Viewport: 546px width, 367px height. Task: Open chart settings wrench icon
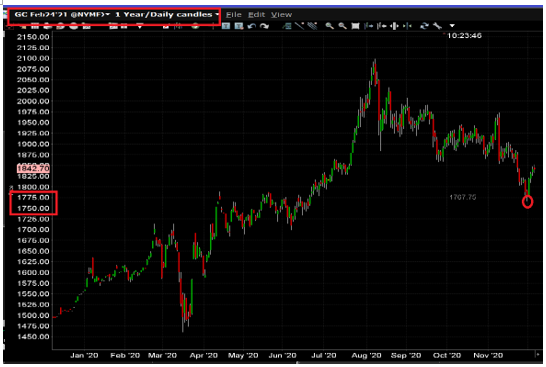(437, 26)
